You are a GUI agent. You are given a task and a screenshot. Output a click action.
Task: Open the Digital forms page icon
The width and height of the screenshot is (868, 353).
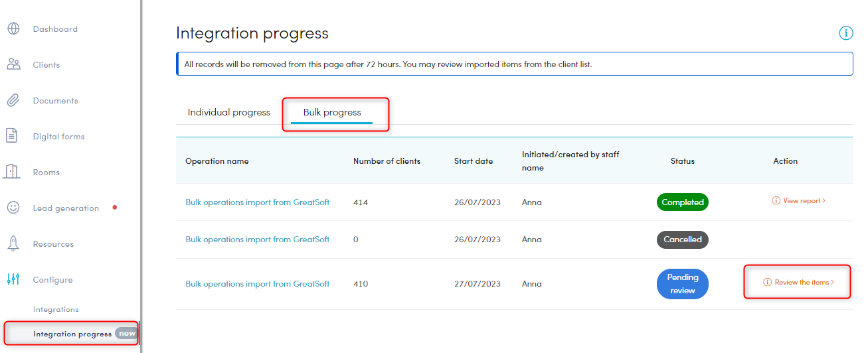[12, 136]
